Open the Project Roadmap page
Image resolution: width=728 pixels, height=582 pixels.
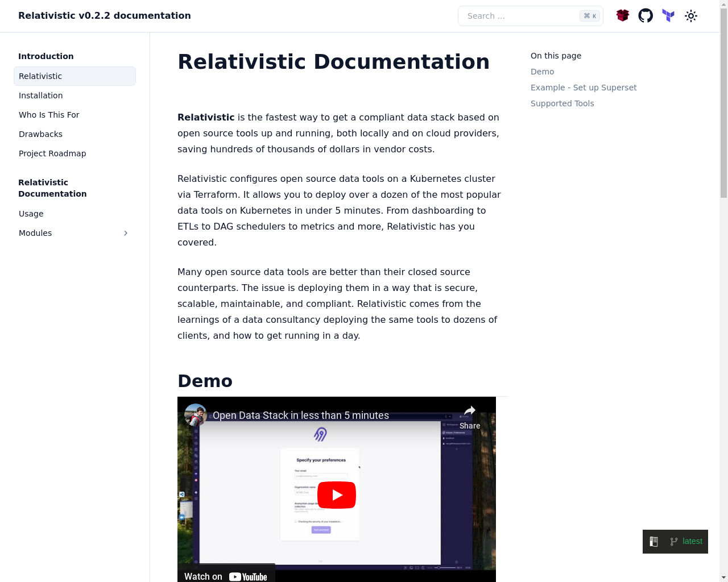pos(75,153)
